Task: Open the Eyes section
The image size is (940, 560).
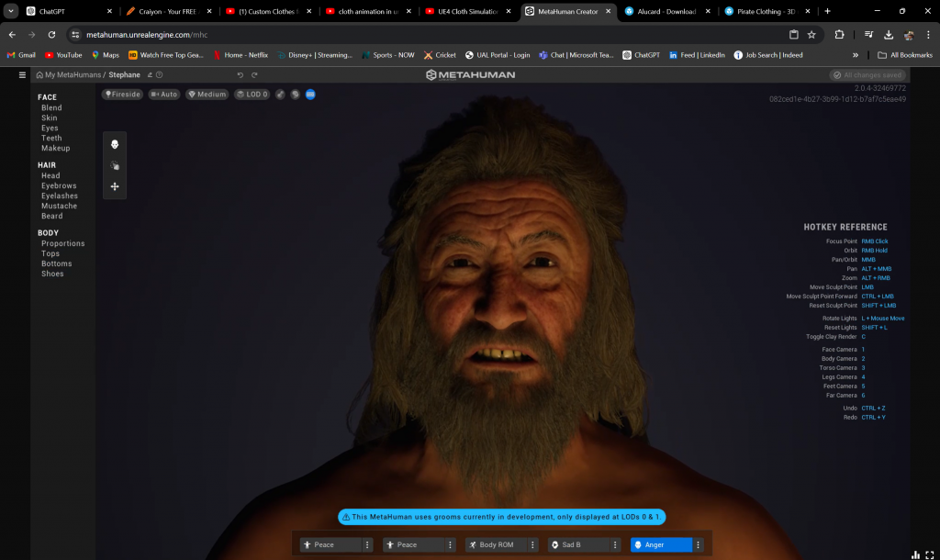Action: point(50,129)
